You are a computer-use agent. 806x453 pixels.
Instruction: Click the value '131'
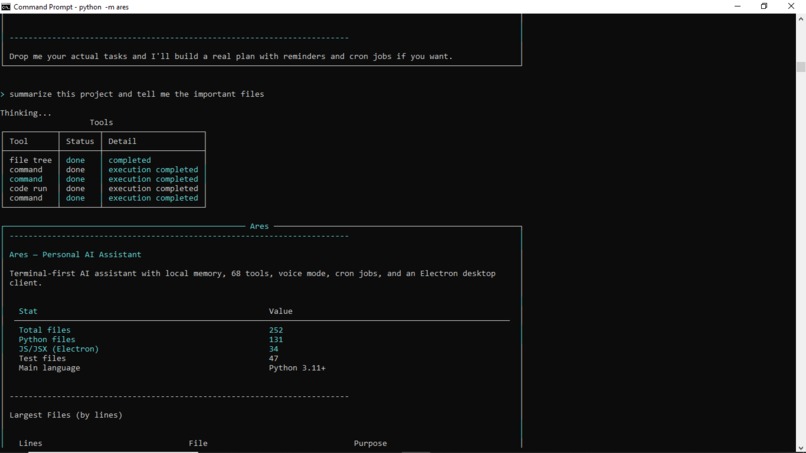coord(276,339)
